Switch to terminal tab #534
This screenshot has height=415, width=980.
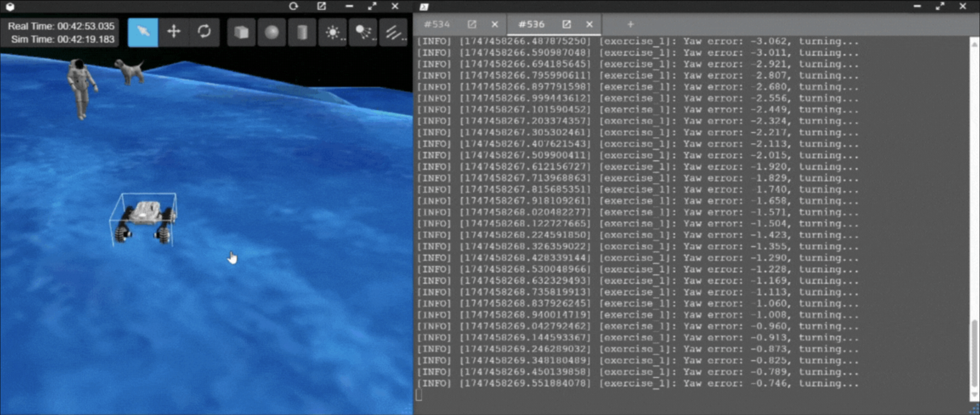[437, 25]
